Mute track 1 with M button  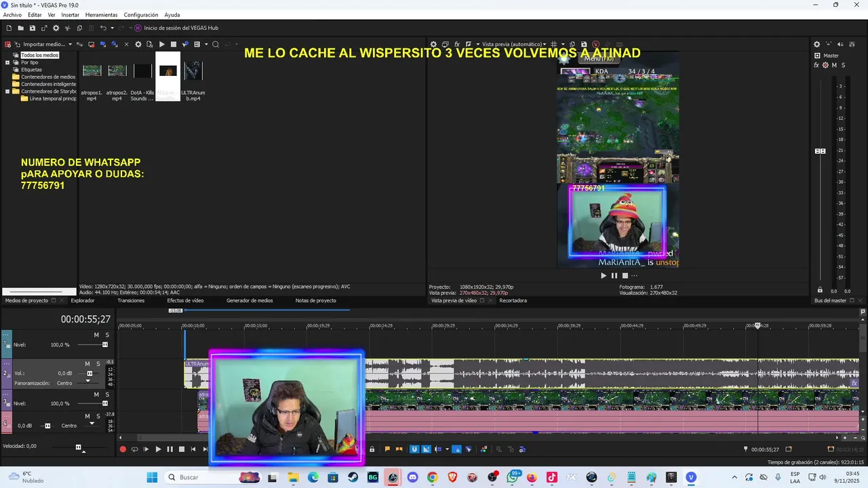pos(96,335)
